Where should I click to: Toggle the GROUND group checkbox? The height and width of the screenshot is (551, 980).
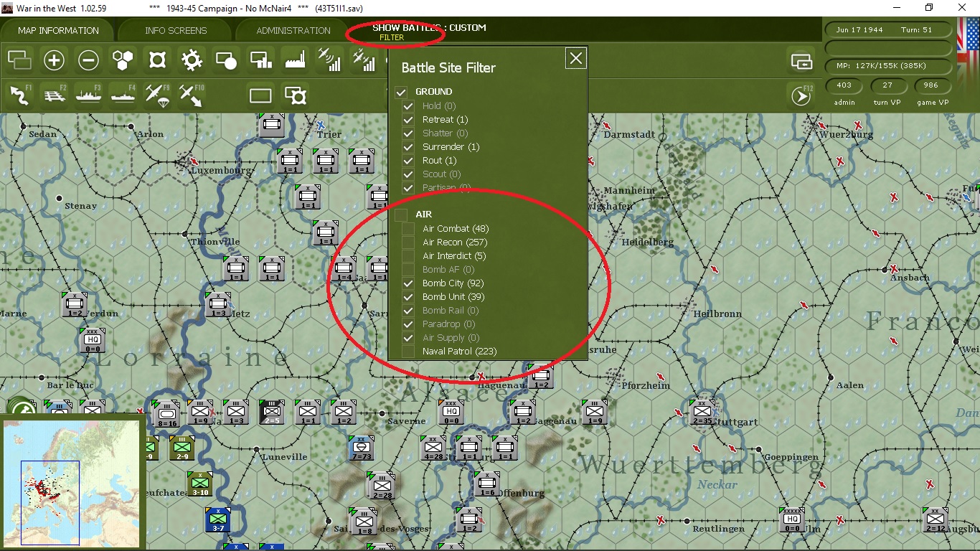[401, 92]
